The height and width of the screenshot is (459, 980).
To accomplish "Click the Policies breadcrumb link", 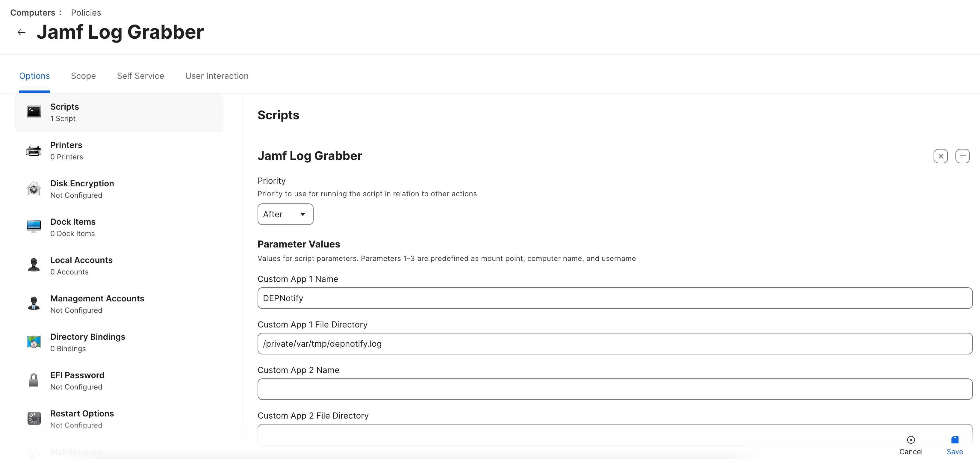I will (86, 13).
